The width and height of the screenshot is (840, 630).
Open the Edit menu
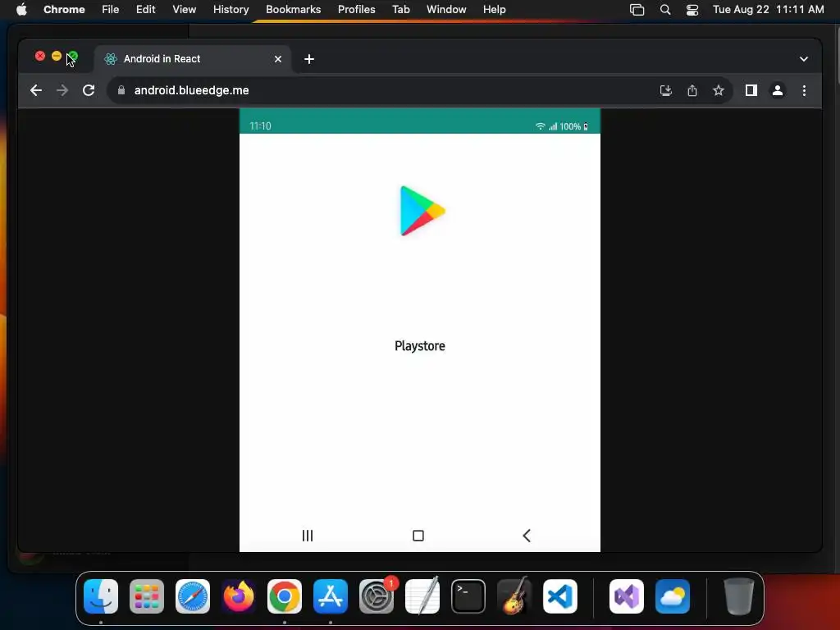coord(146,10)
